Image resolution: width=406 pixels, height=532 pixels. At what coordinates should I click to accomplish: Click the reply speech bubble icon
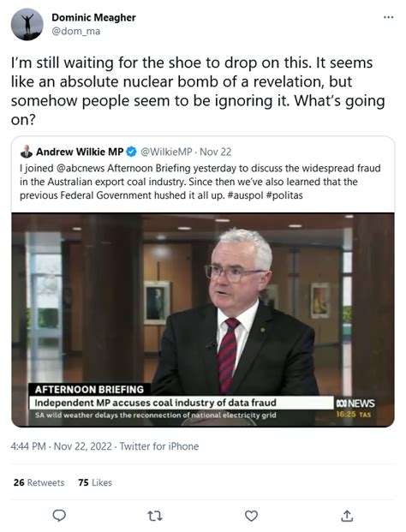point(59,516)
